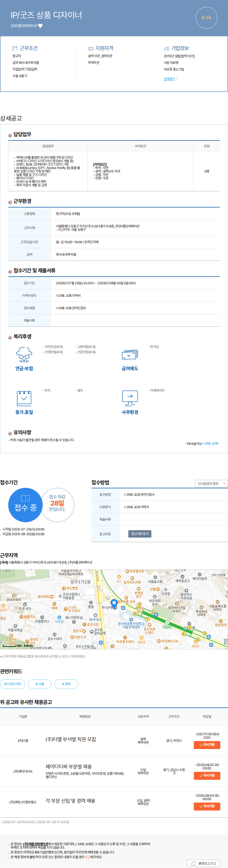Select the #경력 keyword tag
The image size is (228, 868).
pos(66,684)
